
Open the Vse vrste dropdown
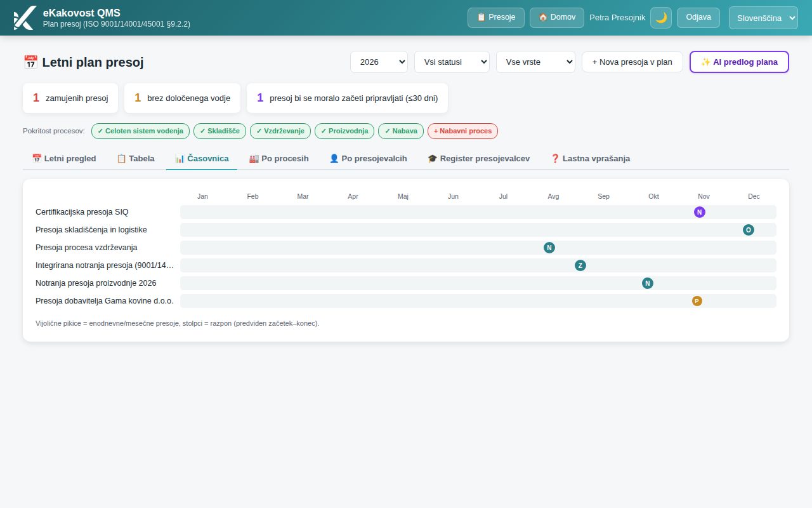click(x=535, y=62)
